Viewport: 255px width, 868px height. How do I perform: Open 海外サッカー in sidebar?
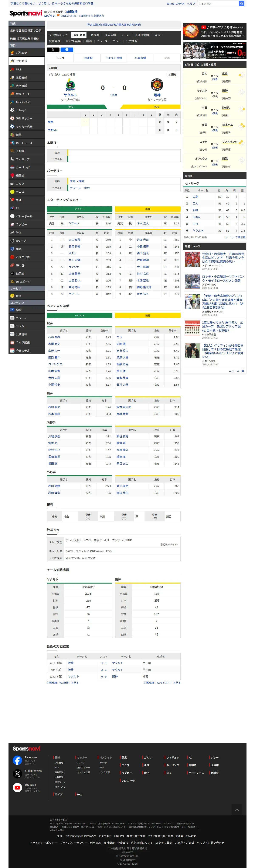26,118
